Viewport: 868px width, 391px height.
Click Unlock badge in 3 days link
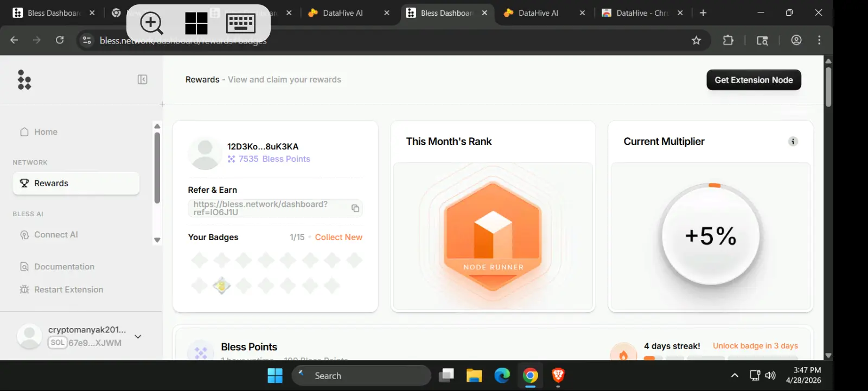[x=755, y=346]
